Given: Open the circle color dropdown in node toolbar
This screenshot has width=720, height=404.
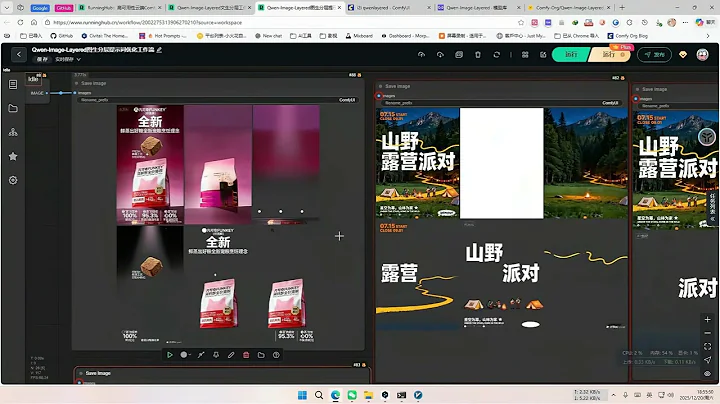Looking at the screenshot, I should (186, 355).
